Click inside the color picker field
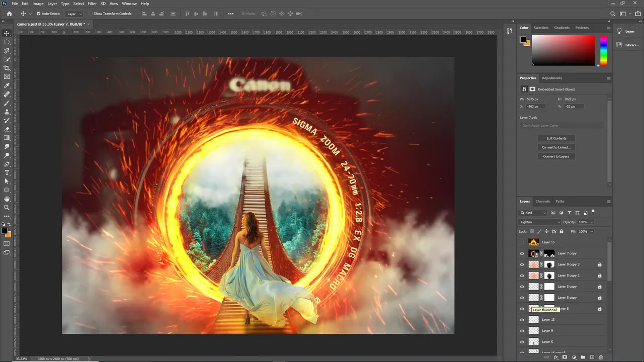This screenshot has height=362, width=644. 563,50
